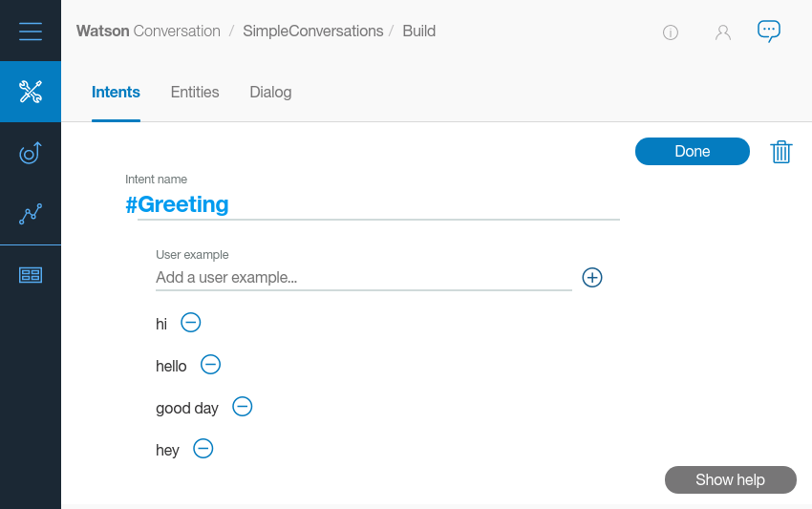Viewport: 812px width, 509px height.
Task: Open the chat try-it-out icon
Action: [x=769, y=31]
